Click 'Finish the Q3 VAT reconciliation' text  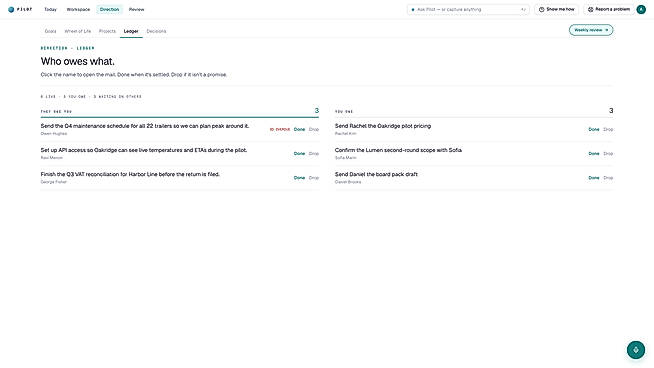tap(130, 174)
